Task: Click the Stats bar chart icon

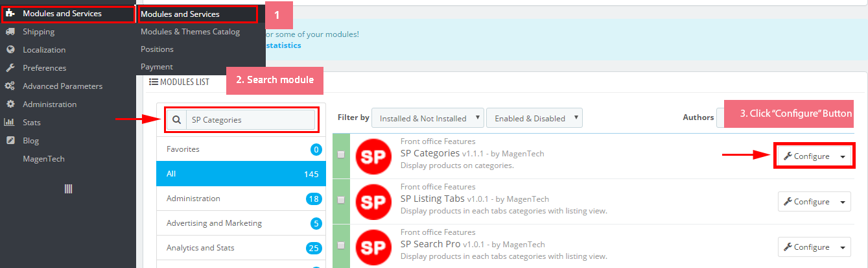Action: [10, 123]
